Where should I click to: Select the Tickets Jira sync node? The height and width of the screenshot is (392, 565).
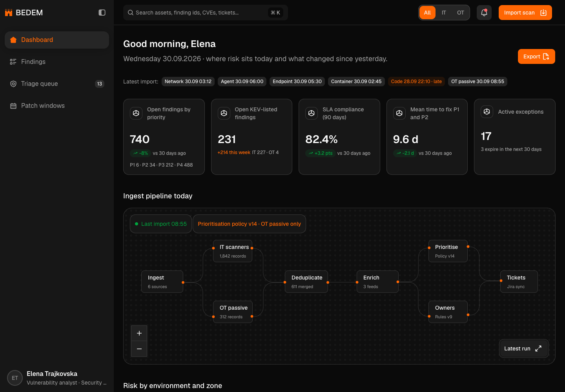pyautogui.click(x=519, y=281)
